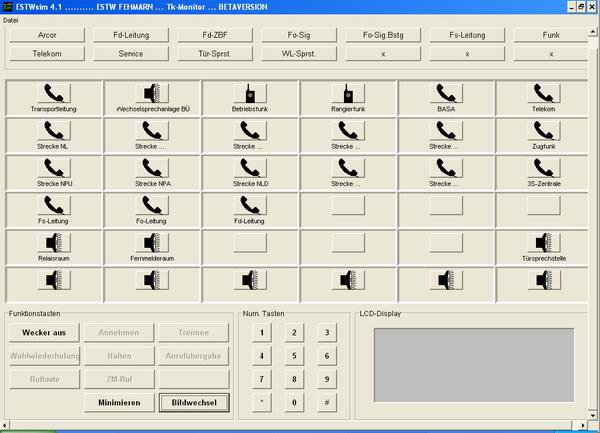The width and height of the screenshot is (600, 433).
Task: Switch to the Arcor category
Action: pos(46,35)
